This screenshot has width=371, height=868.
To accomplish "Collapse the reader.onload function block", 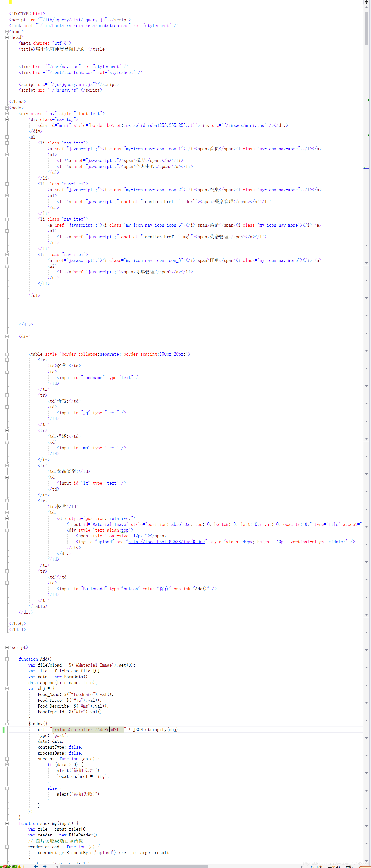I will [x=7, y=847].
